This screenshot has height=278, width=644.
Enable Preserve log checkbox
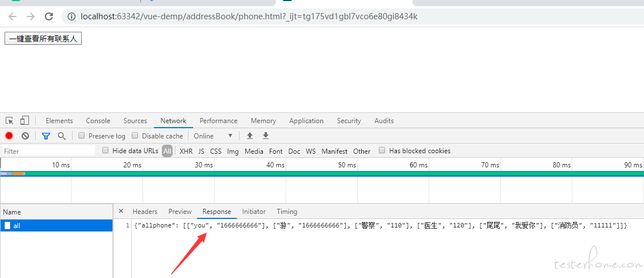(x=81, y=136)
